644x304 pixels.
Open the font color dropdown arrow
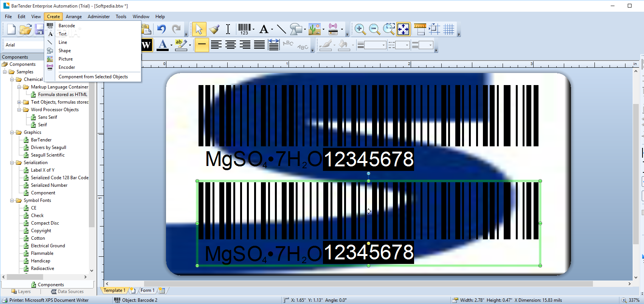click(x=171, y=45)
